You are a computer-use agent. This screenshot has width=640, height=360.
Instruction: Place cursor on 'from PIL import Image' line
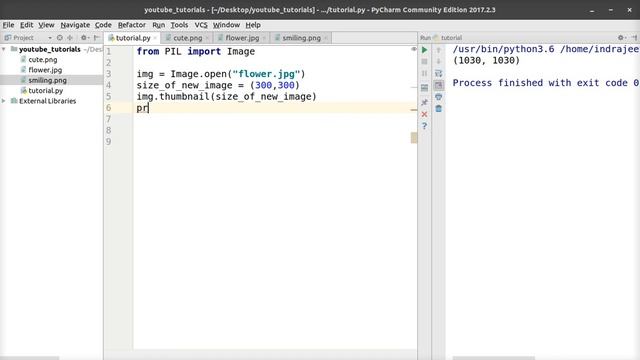[196, 51]
